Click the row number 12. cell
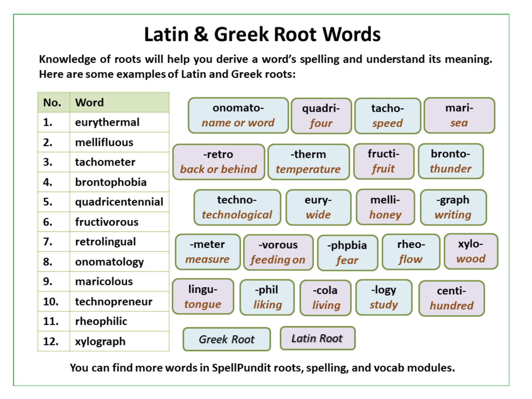 click(x=54, y=341)
